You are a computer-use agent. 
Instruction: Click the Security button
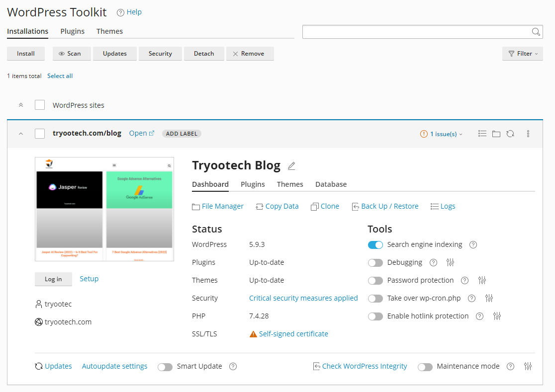pos(160,53)
